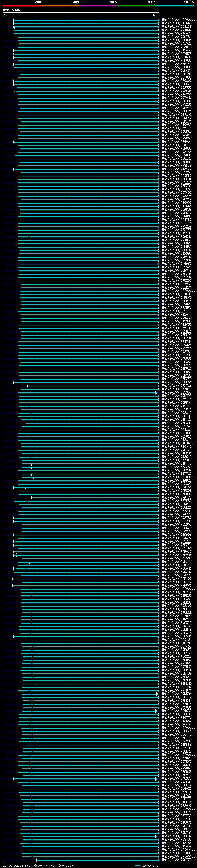Select the cyan ~100% identity legend segment
197x868 pixels.
(x=175, y=6)
